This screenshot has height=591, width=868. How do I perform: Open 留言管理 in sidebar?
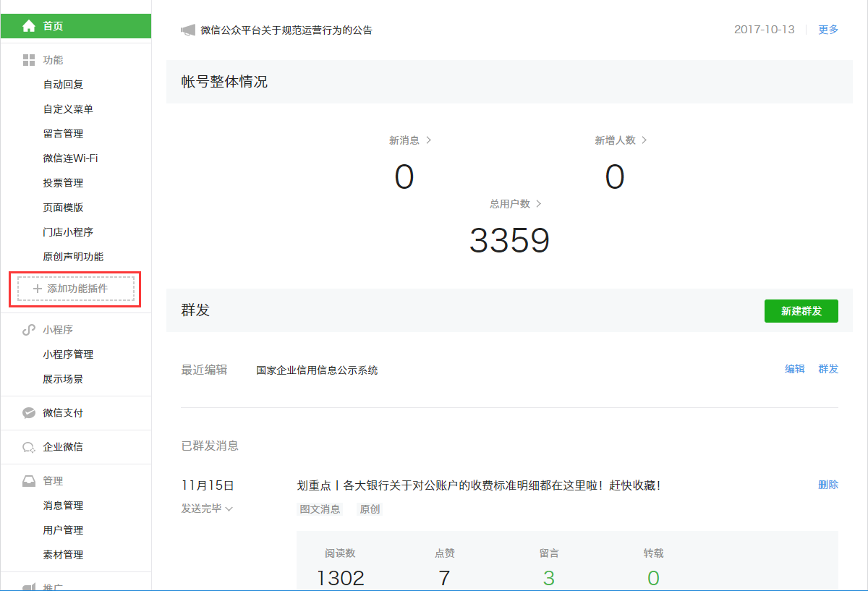point(63,134)
